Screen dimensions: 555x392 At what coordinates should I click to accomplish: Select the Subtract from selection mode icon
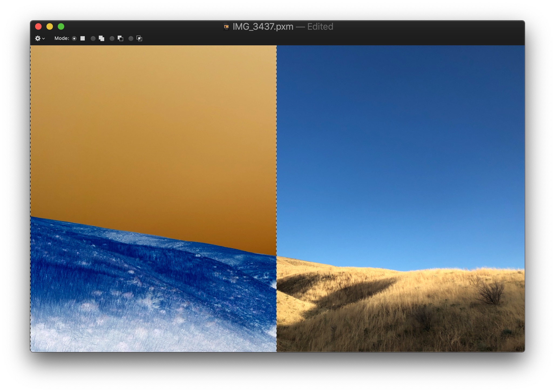[120, 39]
